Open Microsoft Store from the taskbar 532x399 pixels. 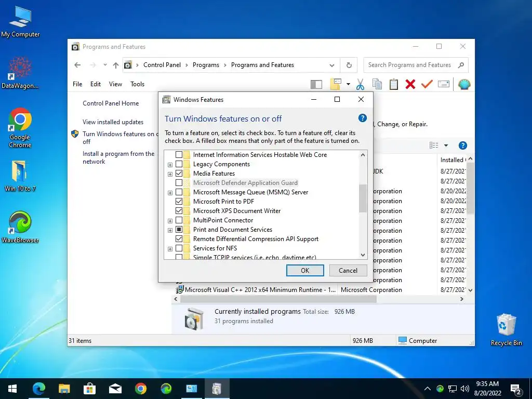pos(89,389)
